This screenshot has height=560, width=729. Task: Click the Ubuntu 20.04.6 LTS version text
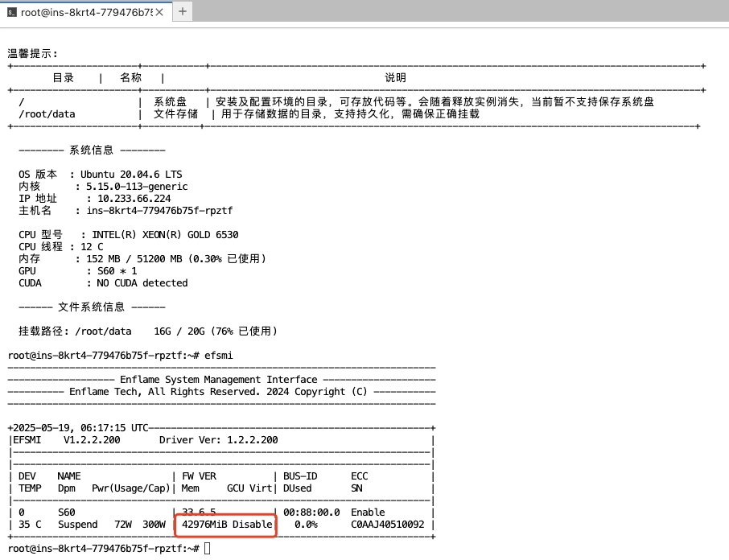[131, 174]
